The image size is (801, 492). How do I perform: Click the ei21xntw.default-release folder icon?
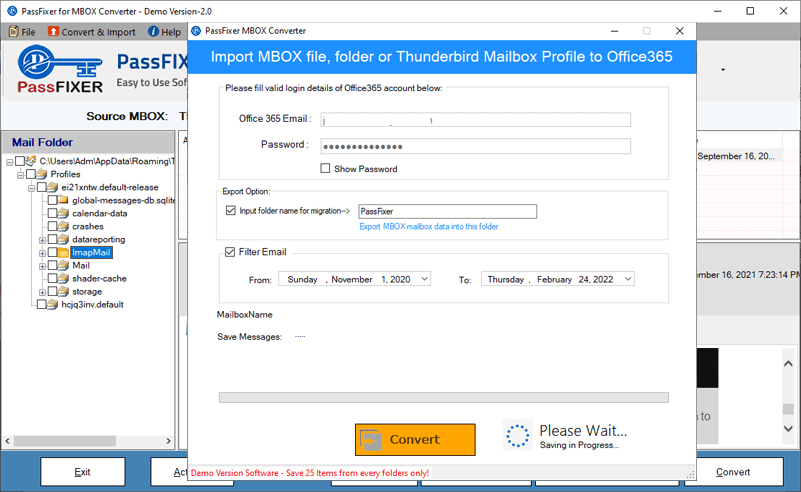tap(52, 187)
